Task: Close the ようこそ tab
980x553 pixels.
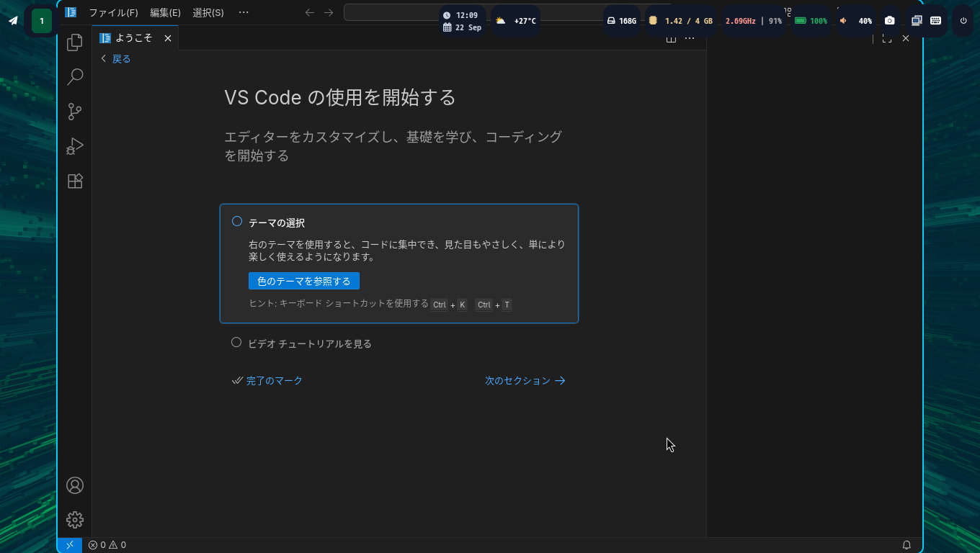Action: (168, 38)
